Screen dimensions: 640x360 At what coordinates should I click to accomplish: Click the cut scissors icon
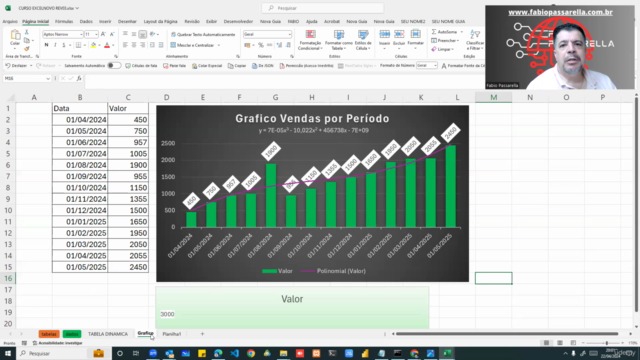(27, 32)
